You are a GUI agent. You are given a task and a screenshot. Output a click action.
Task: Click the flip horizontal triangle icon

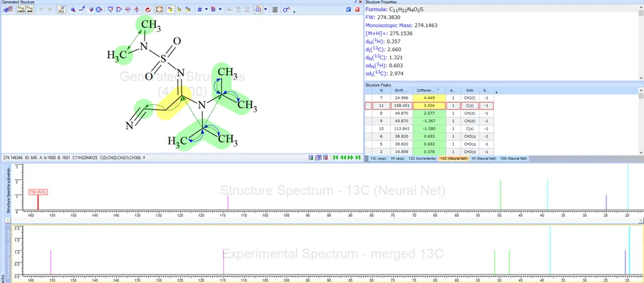pos(119,9)
